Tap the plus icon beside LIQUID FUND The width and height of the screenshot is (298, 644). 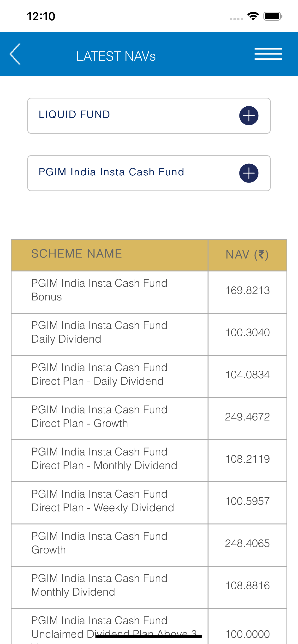tap(249, 116)
